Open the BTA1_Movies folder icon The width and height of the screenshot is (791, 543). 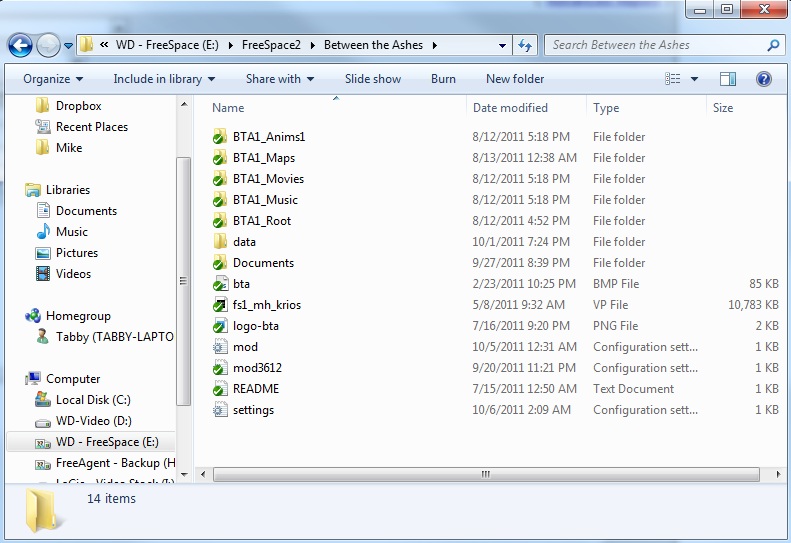pyautogui.click(x=219, y=179)
